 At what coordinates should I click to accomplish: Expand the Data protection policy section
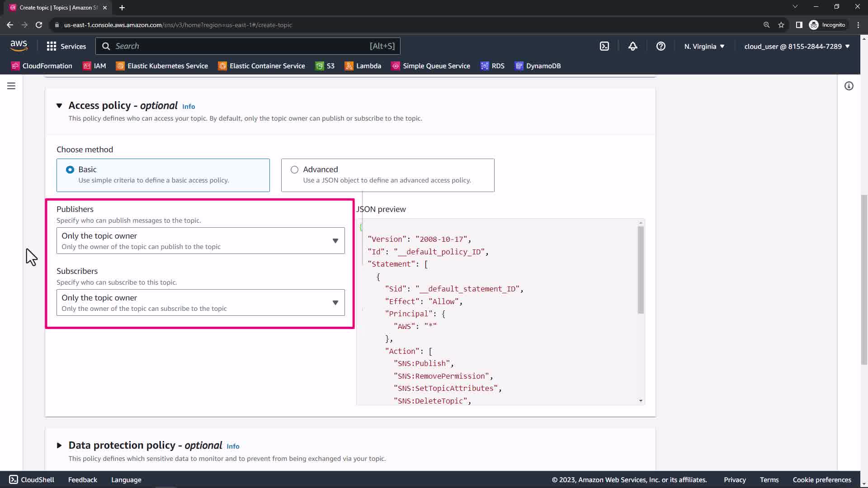coord(59,446)
